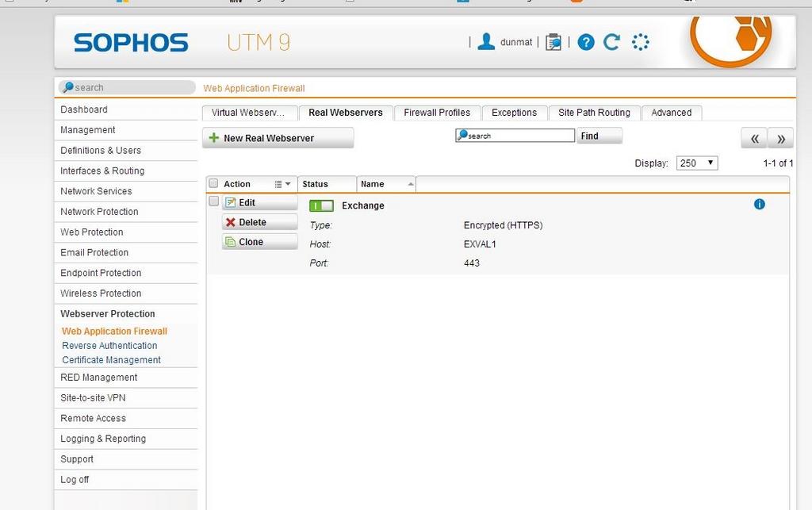Click the Status column header
This screenshot has width=812, height=510.
pos(327,184)
